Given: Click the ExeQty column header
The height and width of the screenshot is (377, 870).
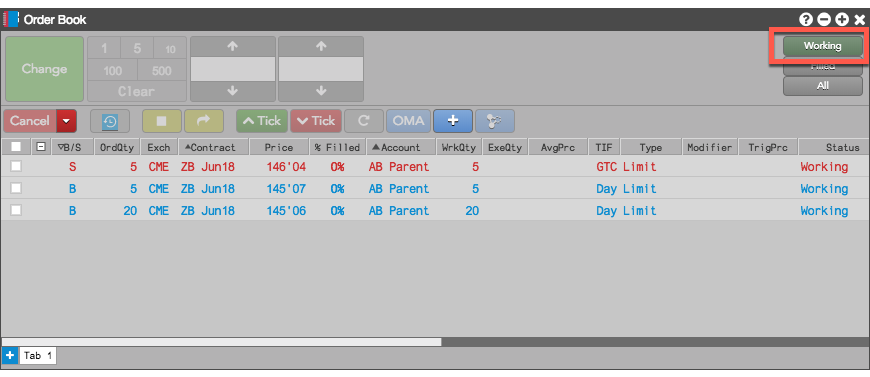Looking at the screenshot, I should [x=504, y=147].
